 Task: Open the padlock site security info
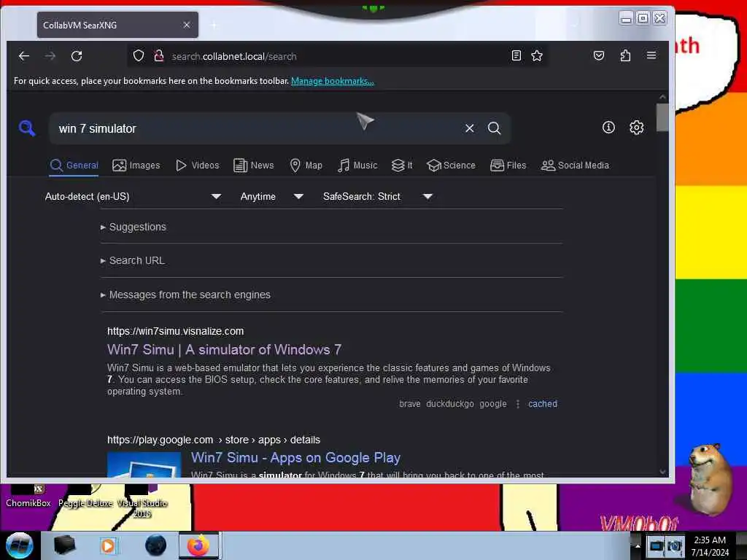(x=158, y=55)
